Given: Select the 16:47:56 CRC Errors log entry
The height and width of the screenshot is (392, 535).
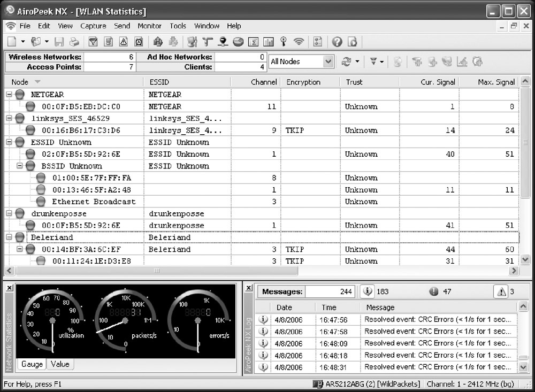Looking at the screenshot, I should (x=387, y=320).
